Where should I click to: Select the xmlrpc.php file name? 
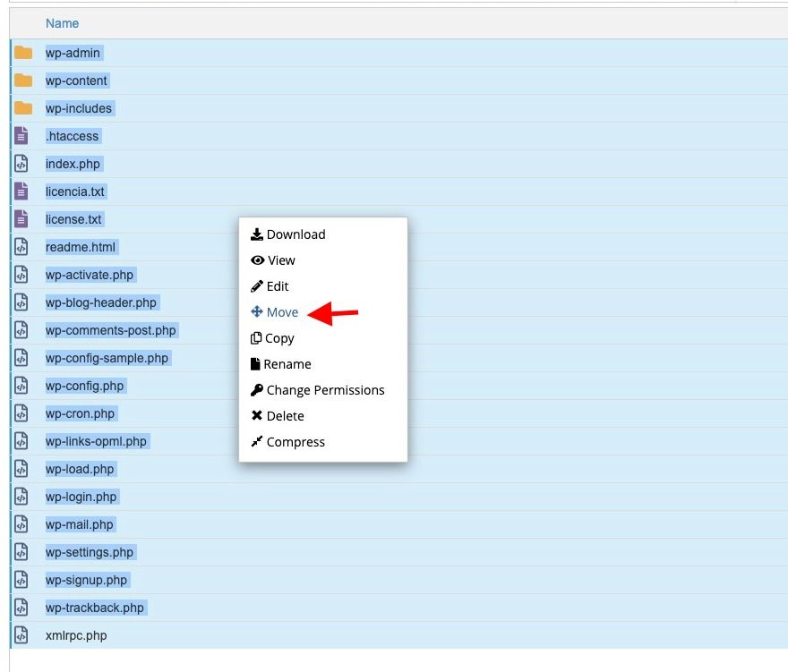pyautogui.click(x=76, y=635)
